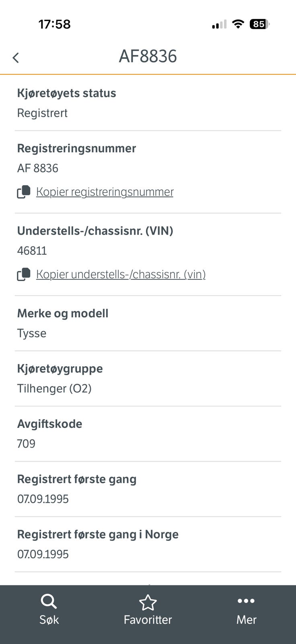Tap the Mer three-dots icon
The height and width of the screenshot is (644, 296).
click(246, 601)
